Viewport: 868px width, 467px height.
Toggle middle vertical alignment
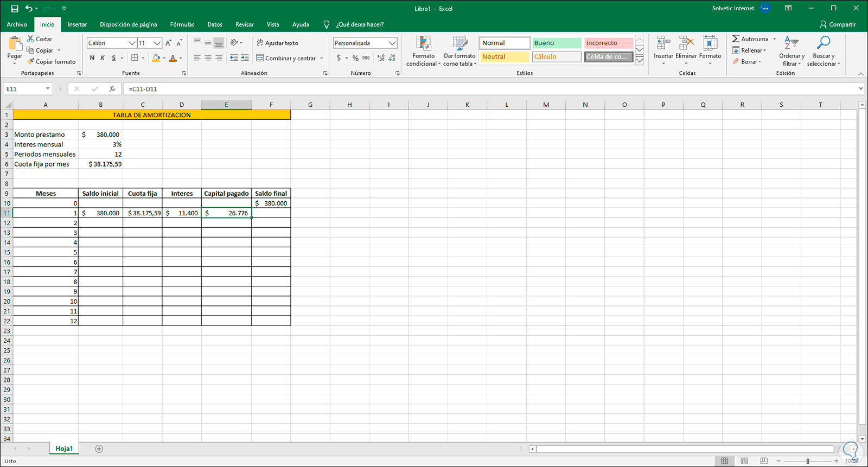(x=208, y=43)
